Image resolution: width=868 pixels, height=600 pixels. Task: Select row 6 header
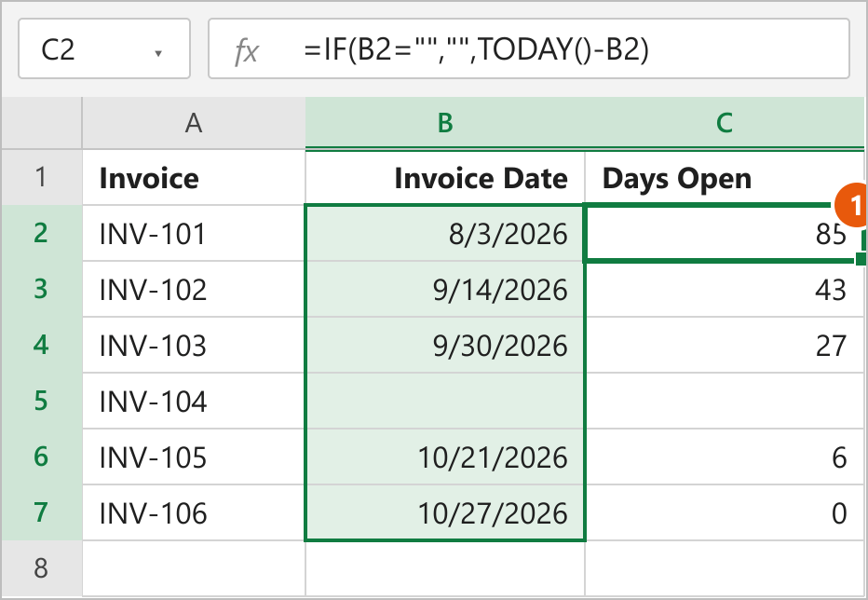coord(42,457)
